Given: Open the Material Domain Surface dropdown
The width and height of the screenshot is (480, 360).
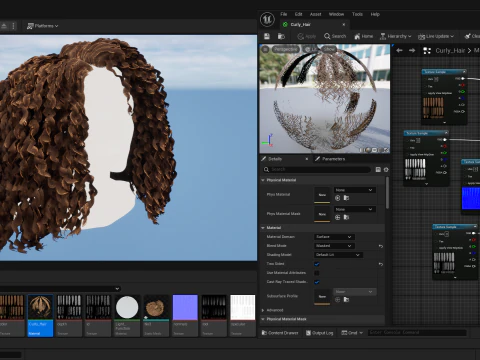Looking at the screenshot, I should click(334, 237).
